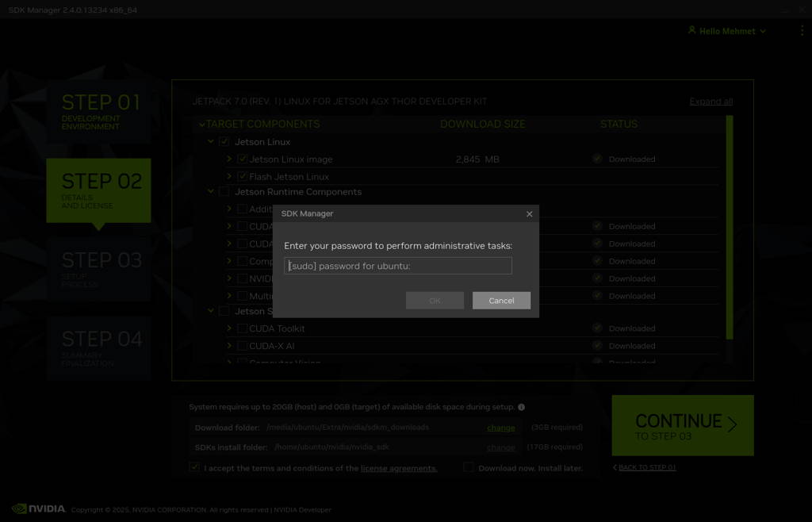Open the Expand all link

(710, 101)
